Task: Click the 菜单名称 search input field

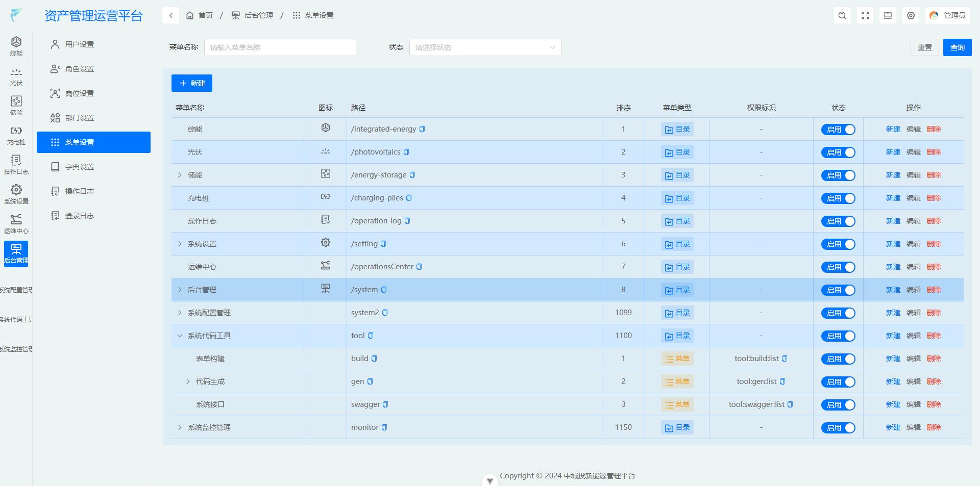Action: pos(280,47)
